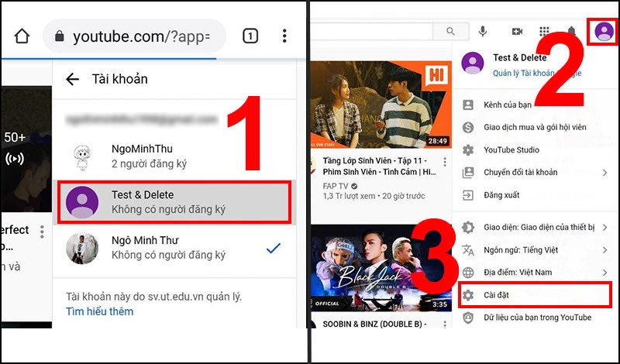
Task: Click the YouTube search magnifier button
Action: 451,31
